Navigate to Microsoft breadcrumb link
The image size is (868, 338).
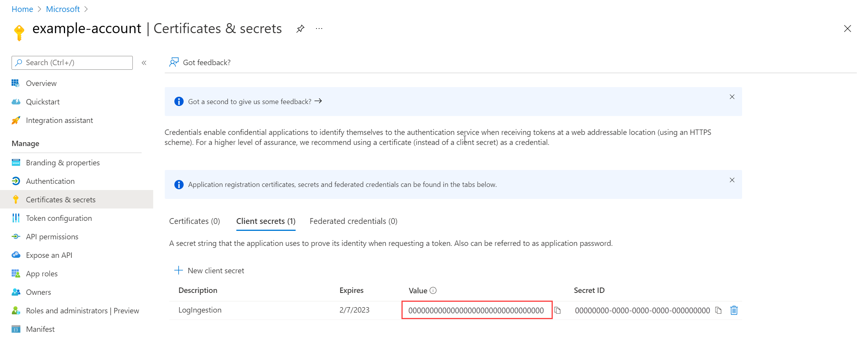pyautogui.click(x=63, y=9)
